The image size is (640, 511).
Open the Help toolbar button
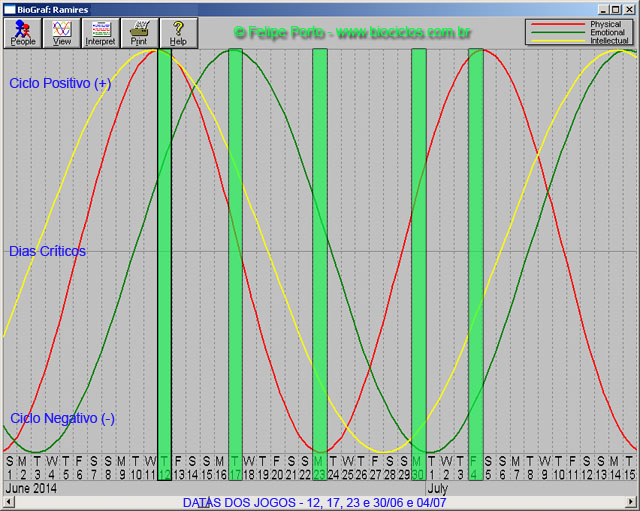pyautogui.click(x=178, y=33)
